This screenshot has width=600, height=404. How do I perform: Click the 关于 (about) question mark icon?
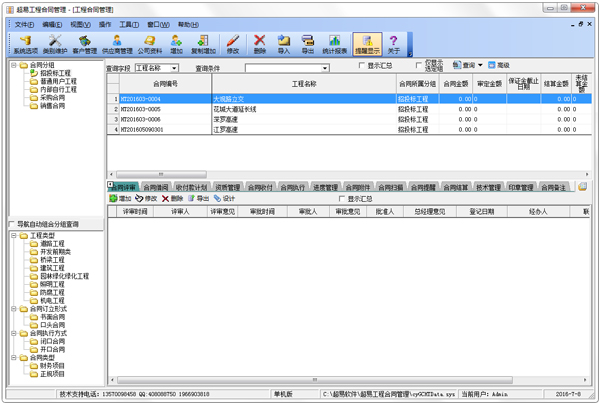coord(393,44)
